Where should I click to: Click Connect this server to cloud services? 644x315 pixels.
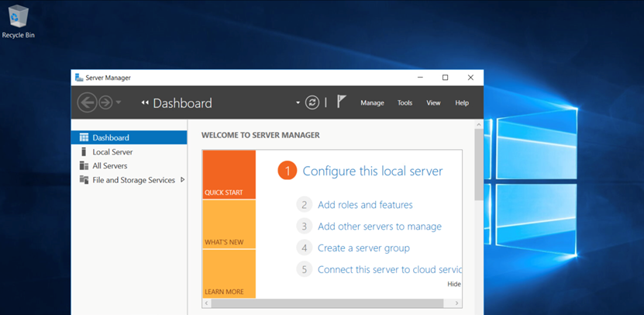click(x=389, y=270)
